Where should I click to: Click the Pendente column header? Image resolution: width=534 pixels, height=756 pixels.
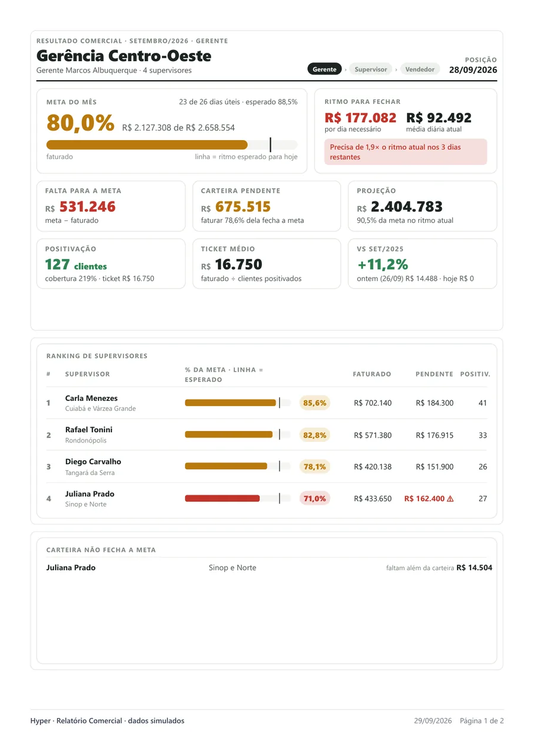(434, 374)
